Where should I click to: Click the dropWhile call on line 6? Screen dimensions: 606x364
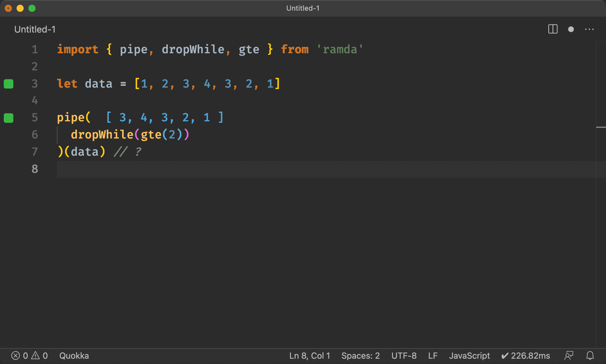102,135
